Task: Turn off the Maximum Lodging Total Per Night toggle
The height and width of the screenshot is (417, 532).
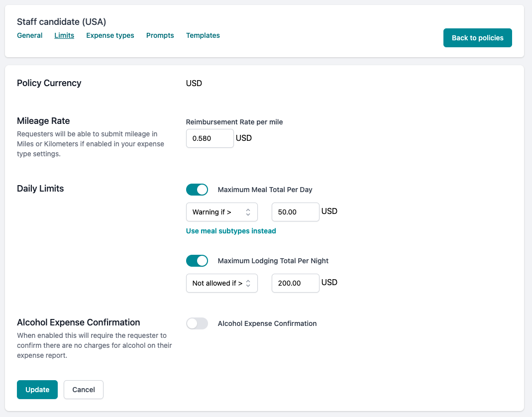Action: point(197,261)
